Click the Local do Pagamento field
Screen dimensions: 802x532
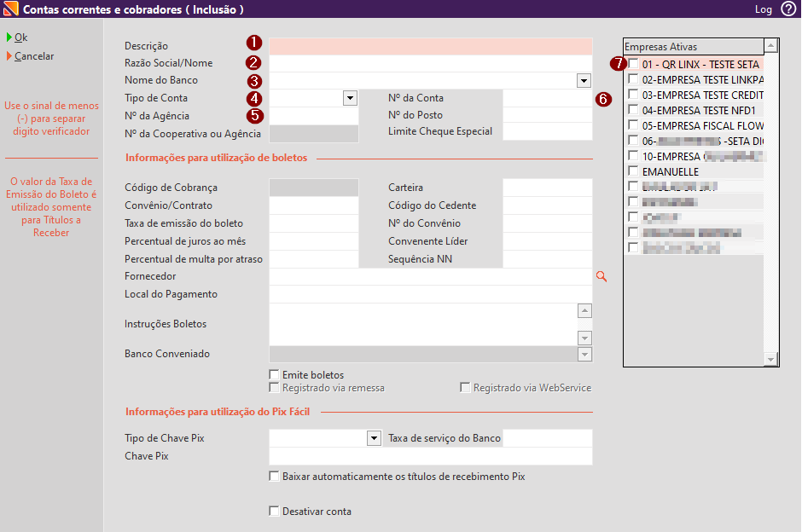[431, 294]
